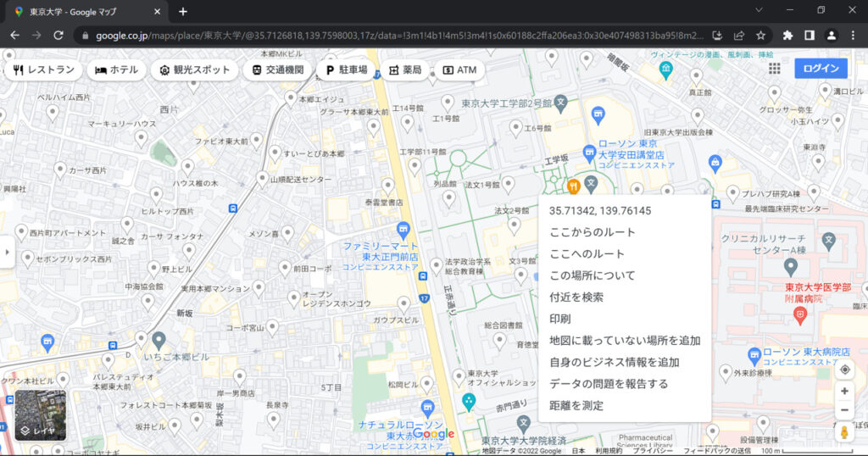Choose データの問題を報告する
Image resolution: width=868 pixels, height=456 pixels.
click(625, 383)
